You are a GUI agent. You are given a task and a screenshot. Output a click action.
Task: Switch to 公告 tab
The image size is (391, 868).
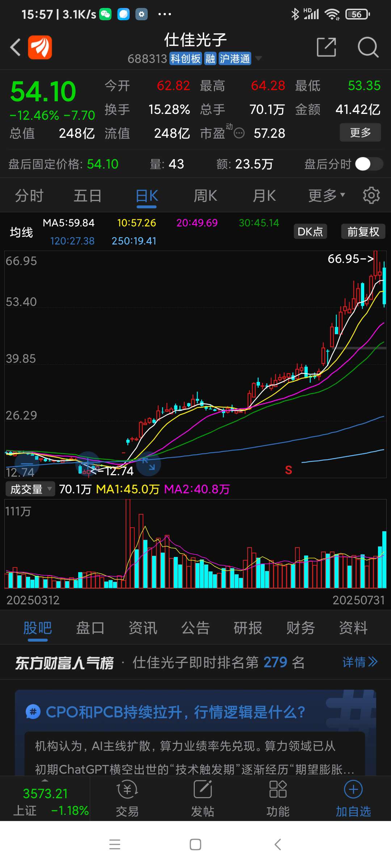pyautogui.click(x=195, y=628)
